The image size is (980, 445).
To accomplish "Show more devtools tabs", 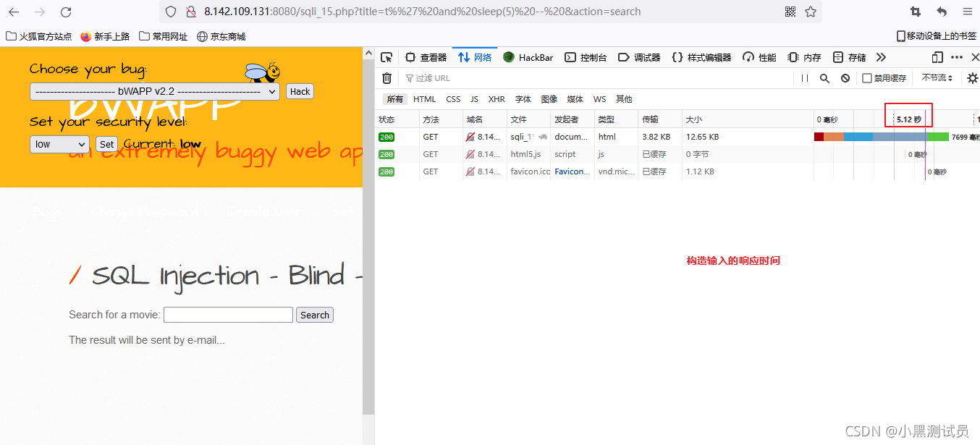I will click(x=881, y=57).
